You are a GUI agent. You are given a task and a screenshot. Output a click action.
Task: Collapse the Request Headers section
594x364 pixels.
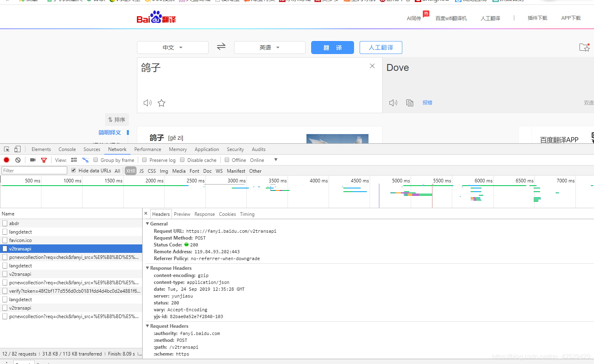pos(147,326)
